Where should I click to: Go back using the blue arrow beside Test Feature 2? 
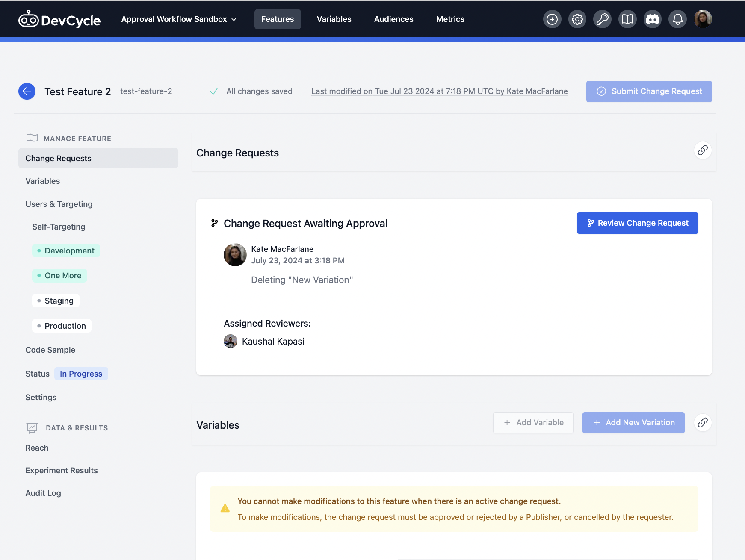click(27, 91)
